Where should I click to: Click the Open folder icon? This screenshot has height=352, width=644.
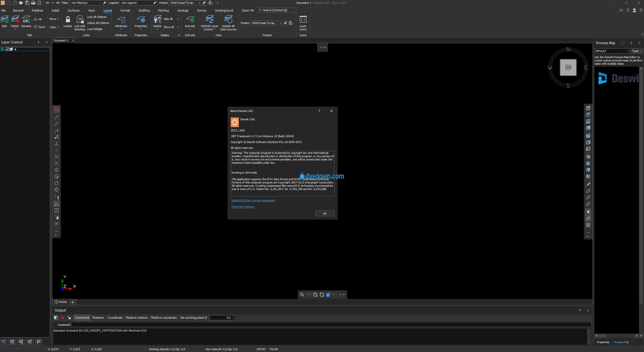coord(21,3)
